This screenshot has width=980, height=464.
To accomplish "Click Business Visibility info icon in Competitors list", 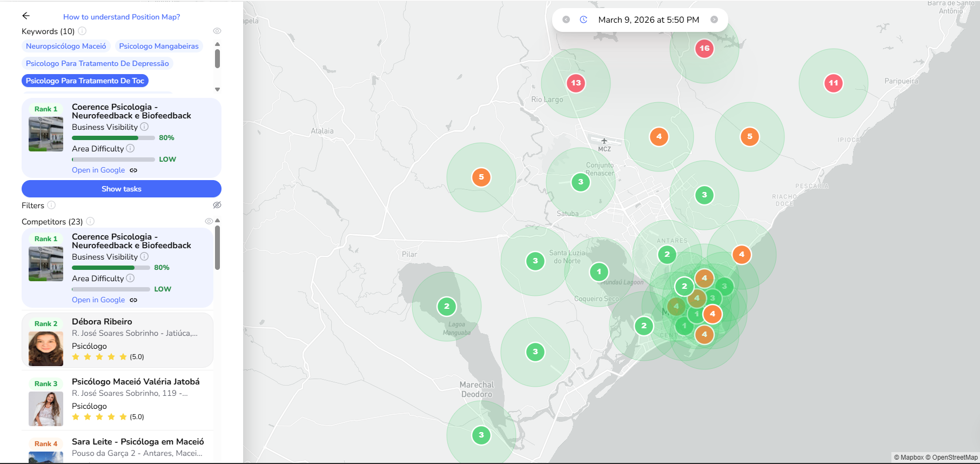I will [x=144, y=256].
